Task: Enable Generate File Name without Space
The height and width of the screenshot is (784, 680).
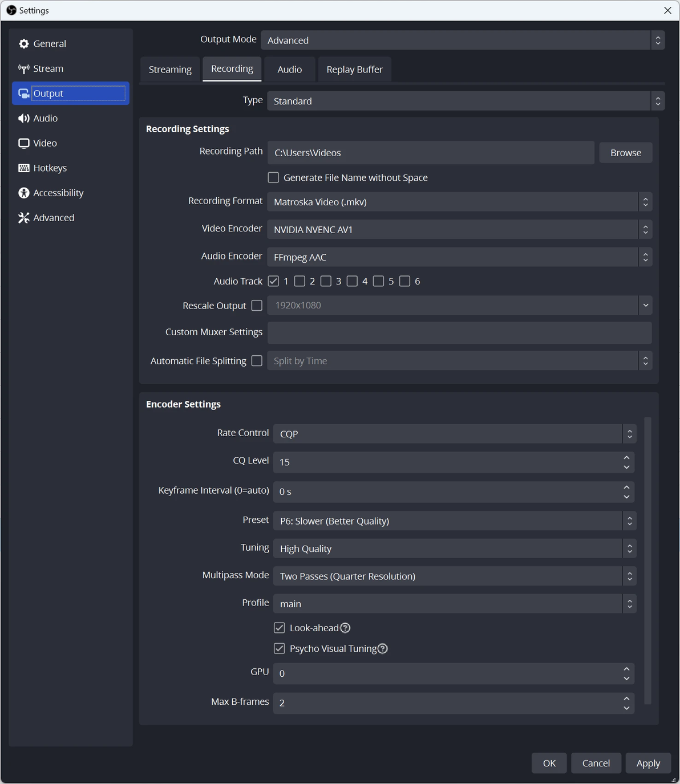Action: [274, 178]
